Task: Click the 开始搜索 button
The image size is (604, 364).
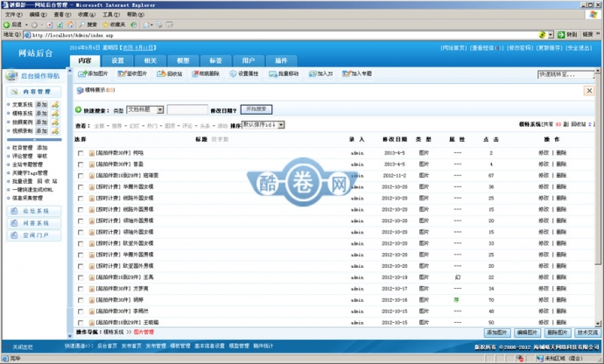Action: tap(256, 109)
